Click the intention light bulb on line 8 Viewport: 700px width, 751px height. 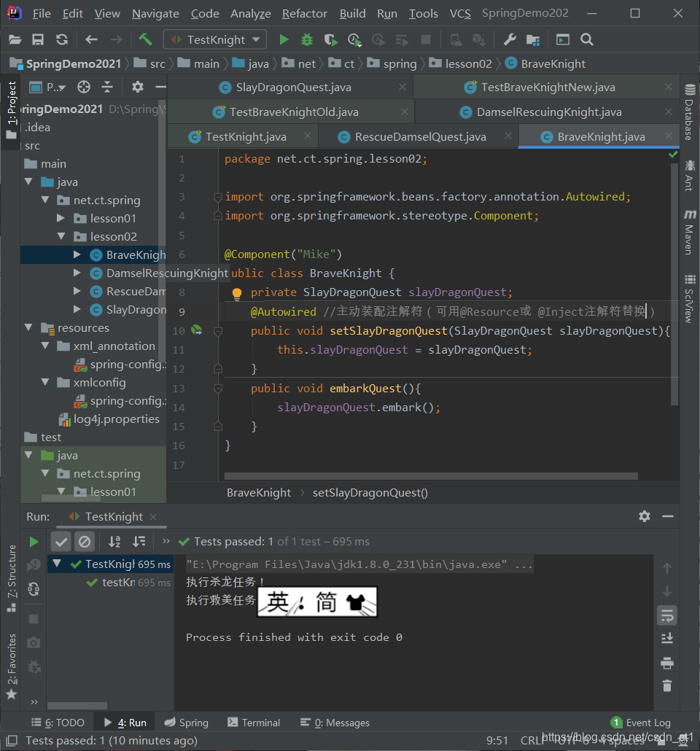(237, 294)
